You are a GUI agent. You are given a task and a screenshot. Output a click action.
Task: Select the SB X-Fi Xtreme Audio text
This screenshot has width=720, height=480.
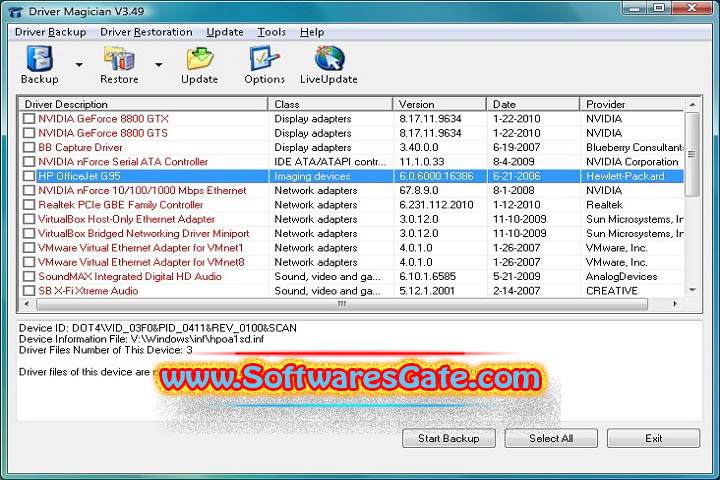click(x=88, y=291)
